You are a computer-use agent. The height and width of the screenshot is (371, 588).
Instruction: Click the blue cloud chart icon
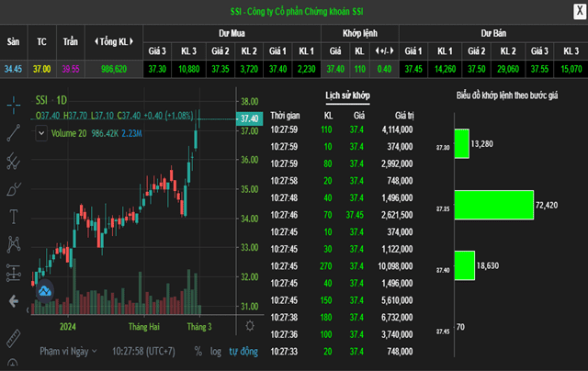coord(45,291)
